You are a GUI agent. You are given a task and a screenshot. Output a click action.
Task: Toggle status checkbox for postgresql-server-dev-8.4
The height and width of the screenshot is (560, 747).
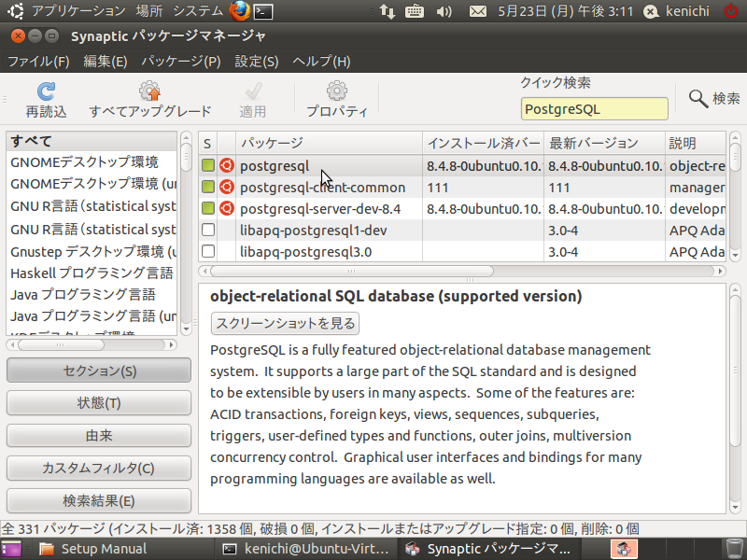coord(208,208)
